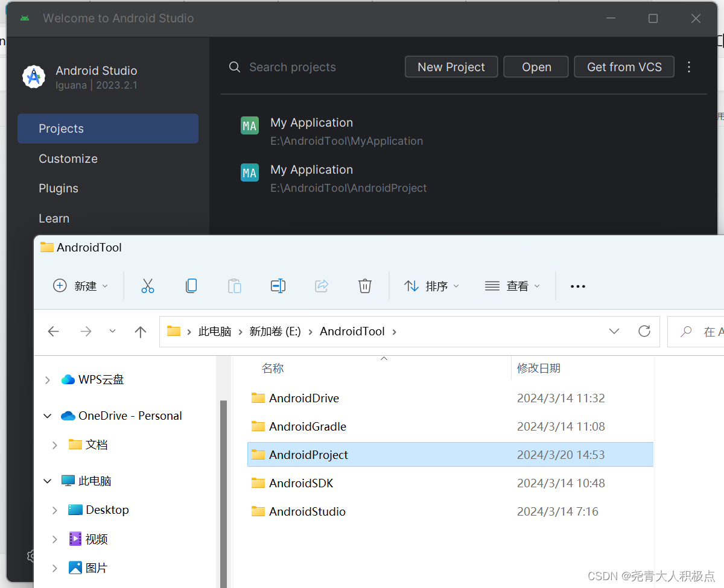Expand the 视频 tree node
The height and width of the screenshot is (588, 724).
(x=55, y=539)
